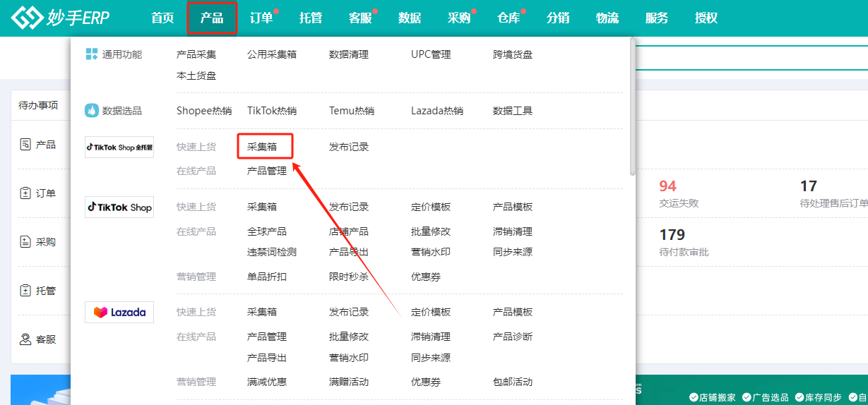
Task: Click the TikTok Shop 全托管 logo
Action: pyautogui.click(x=119, y=147)
